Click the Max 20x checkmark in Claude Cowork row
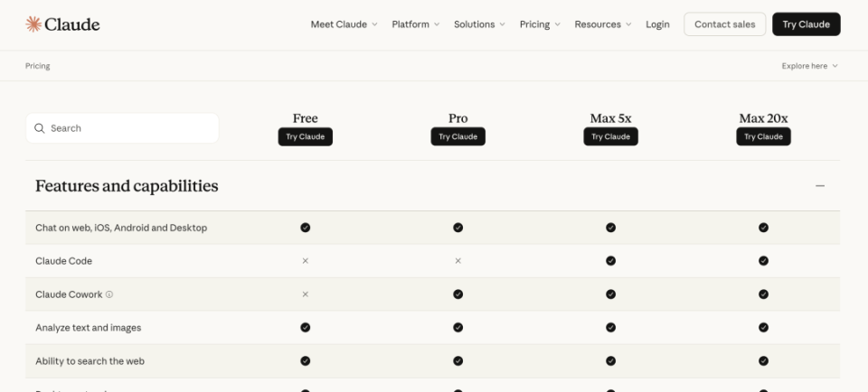The height and width of the screenshot is (392, 868). (x=763, y=294)
